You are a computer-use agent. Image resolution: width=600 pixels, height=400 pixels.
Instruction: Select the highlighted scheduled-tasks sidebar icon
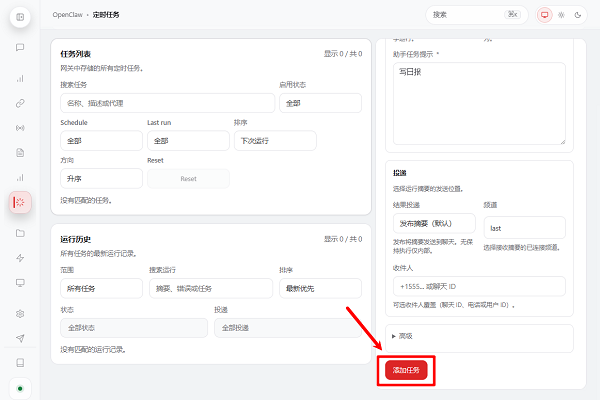point(20,202)
